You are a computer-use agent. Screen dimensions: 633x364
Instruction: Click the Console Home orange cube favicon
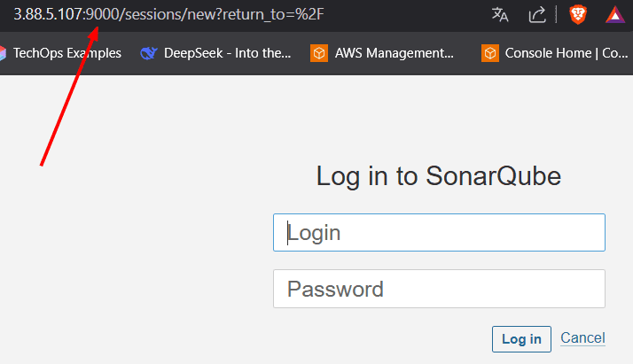point(490,53)
